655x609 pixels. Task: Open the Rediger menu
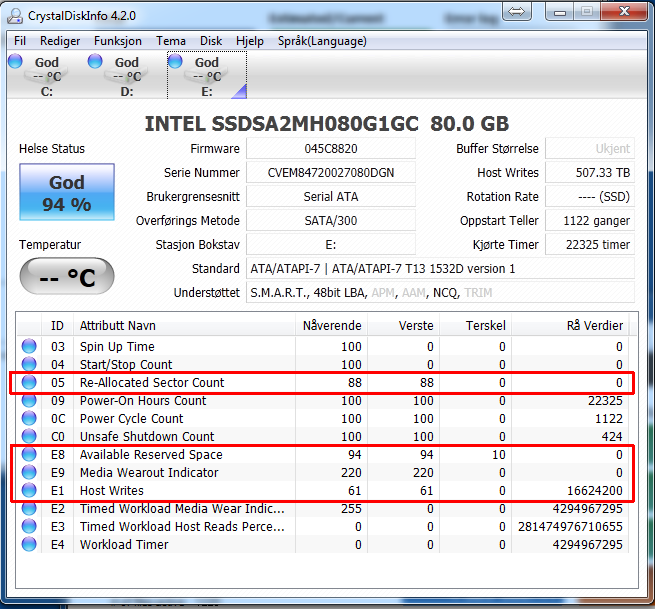point(60,41)
